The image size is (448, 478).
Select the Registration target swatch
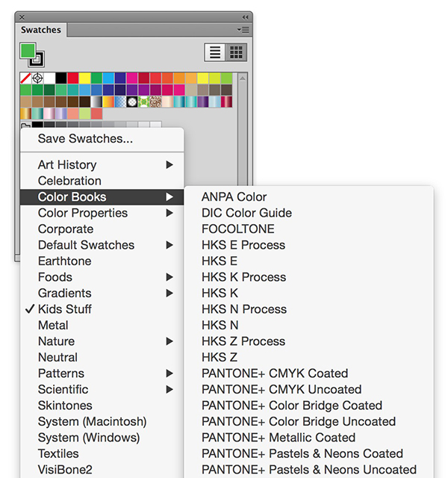(37, 78)
